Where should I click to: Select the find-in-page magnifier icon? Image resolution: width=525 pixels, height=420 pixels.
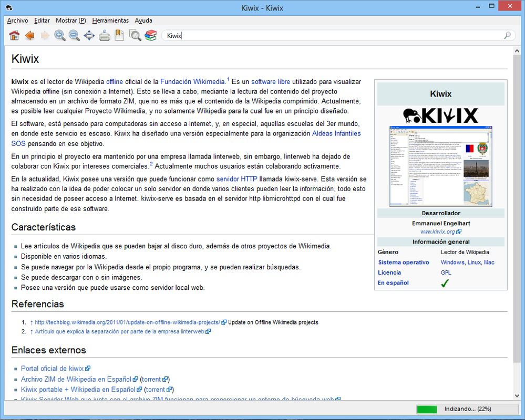[136, 35]
